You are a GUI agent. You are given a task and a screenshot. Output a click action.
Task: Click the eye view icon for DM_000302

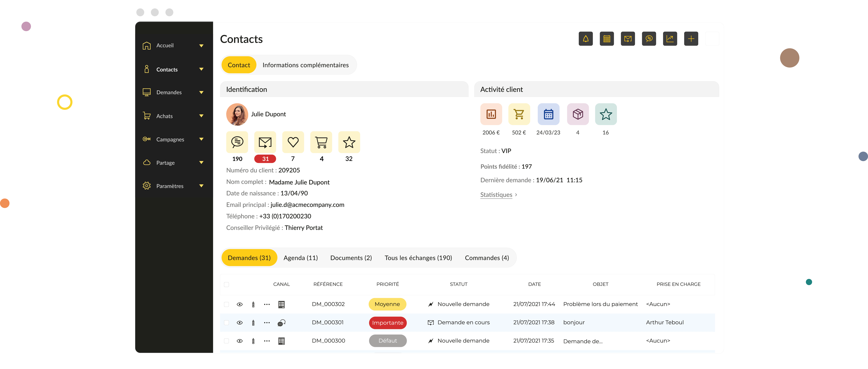coord(240,304)
